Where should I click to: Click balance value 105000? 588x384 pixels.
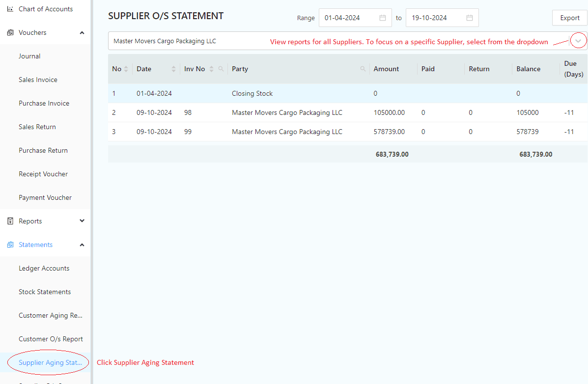tap(528, 112)
